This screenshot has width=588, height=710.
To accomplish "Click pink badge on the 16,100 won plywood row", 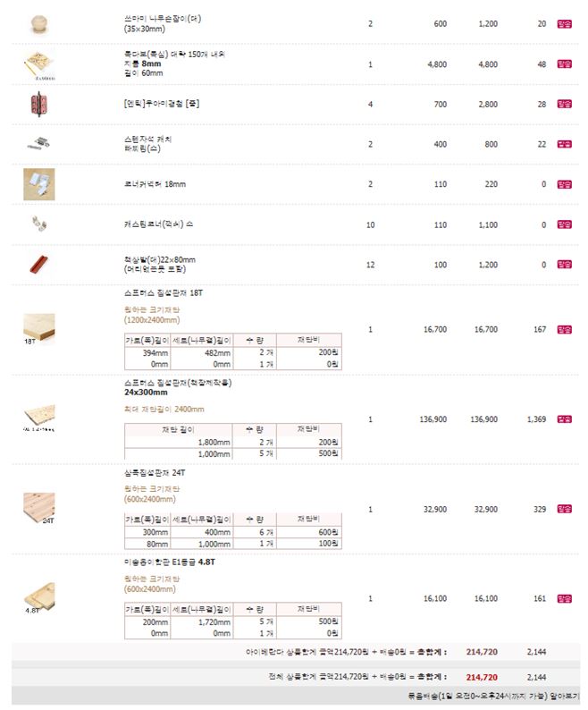I will tap(565, 598).
